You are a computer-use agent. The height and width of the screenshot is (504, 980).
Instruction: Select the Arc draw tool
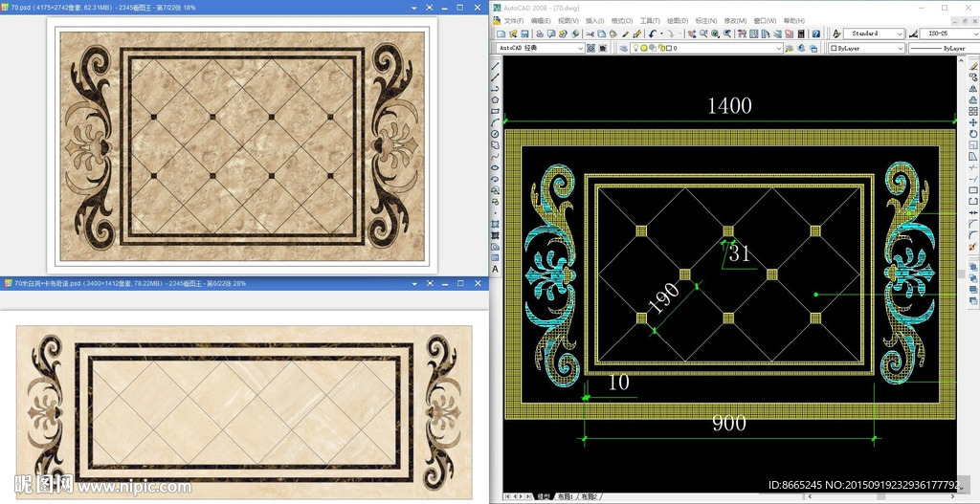pos(496,122)
